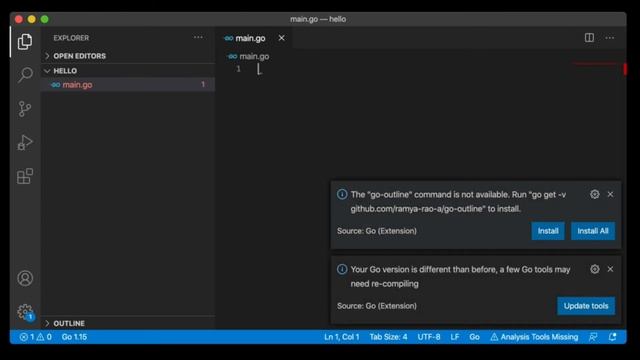Select main.go in the file tree

click(x=128, y=84)
